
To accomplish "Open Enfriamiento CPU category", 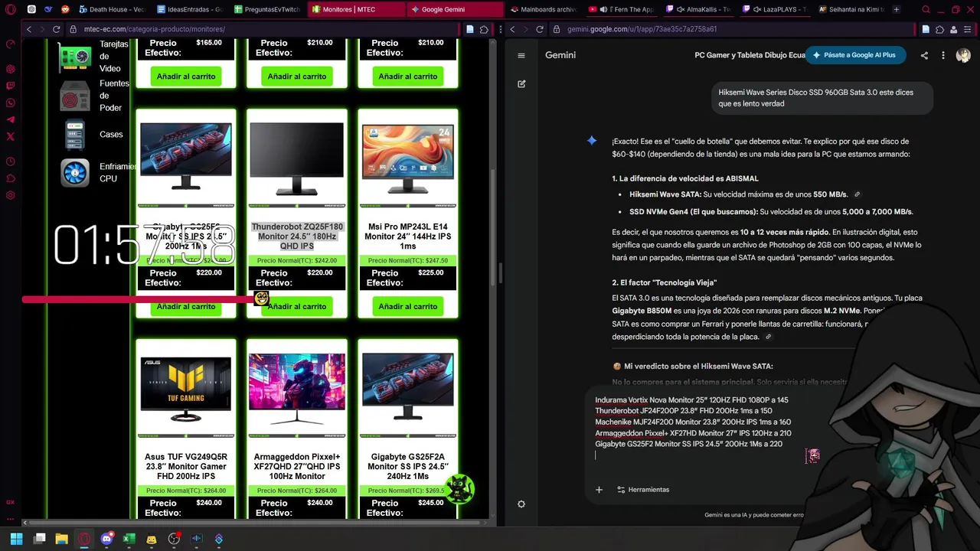I will tap(98, 172).
